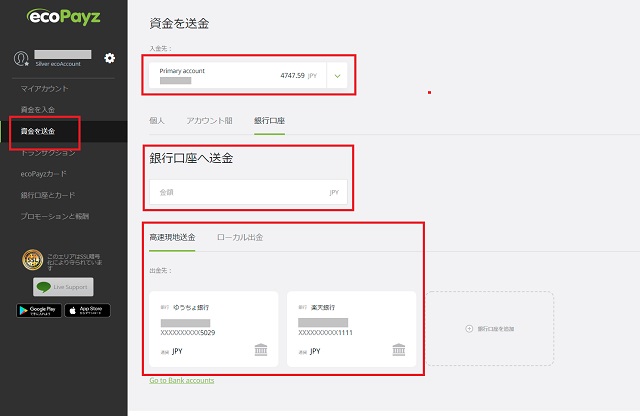Click the SSL security badge icon
The height and width of the screenshot is (416, 640).
pyautogui.click(x=31, y=260)
